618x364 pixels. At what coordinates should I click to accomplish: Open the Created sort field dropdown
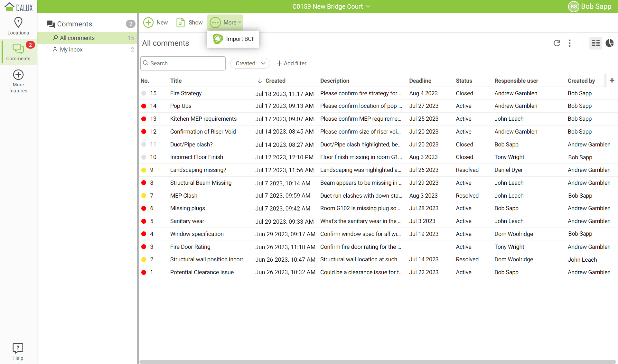tap(250, 63)
